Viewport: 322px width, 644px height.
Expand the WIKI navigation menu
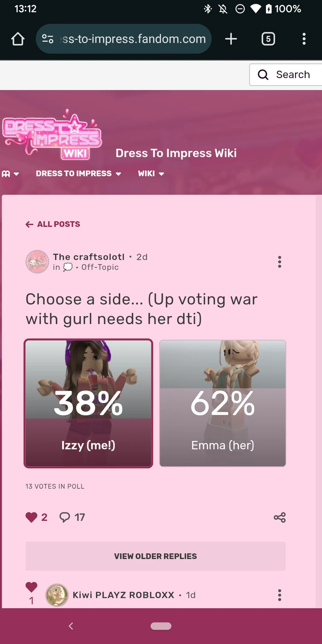tap(150, 174)
